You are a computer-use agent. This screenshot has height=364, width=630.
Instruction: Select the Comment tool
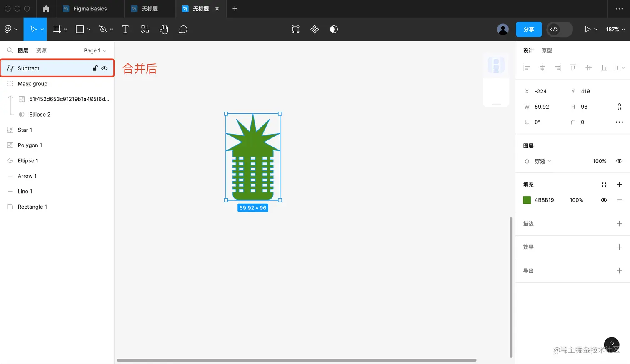click(183, 29)
